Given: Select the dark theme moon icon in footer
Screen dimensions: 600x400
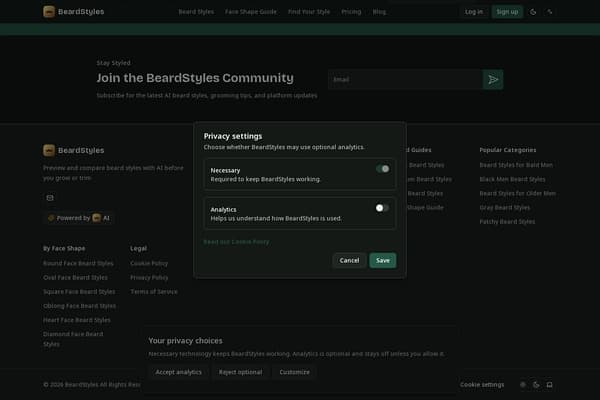Looking at the screenshot, I should 536,385.
